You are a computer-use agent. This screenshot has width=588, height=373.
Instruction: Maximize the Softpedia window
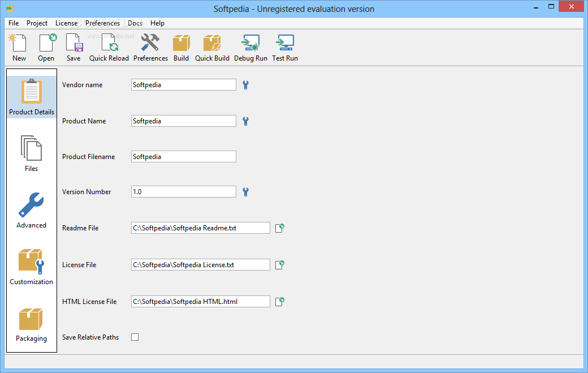click(x=551, y=7)
